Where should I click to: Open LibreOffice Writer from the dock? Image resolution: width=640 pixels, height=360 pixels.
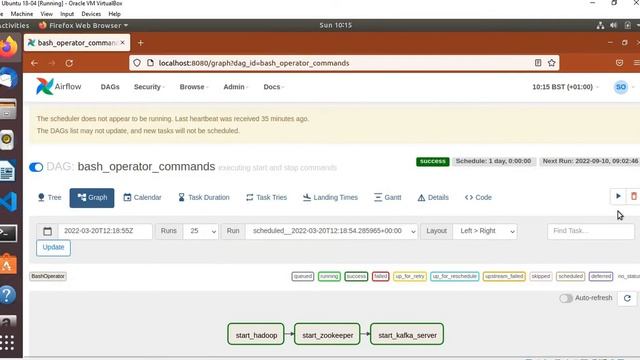tap(8, 171)
